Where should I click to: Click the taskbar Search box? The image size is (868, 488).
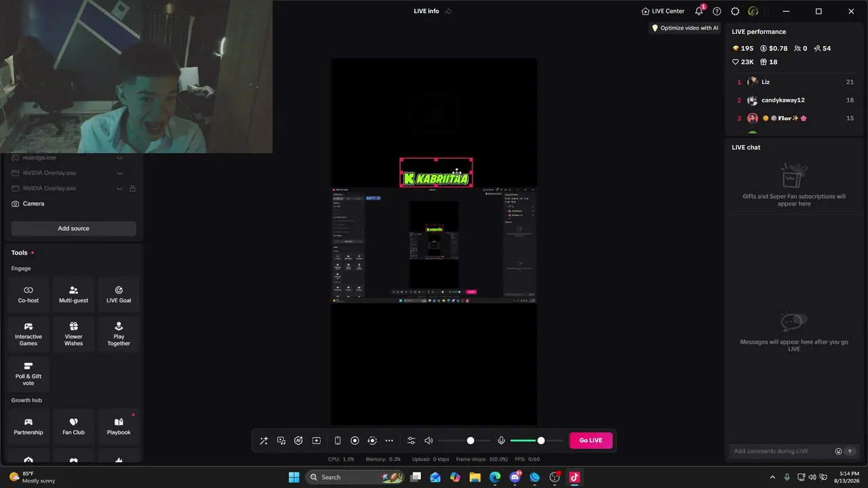(x=355, y=477)
